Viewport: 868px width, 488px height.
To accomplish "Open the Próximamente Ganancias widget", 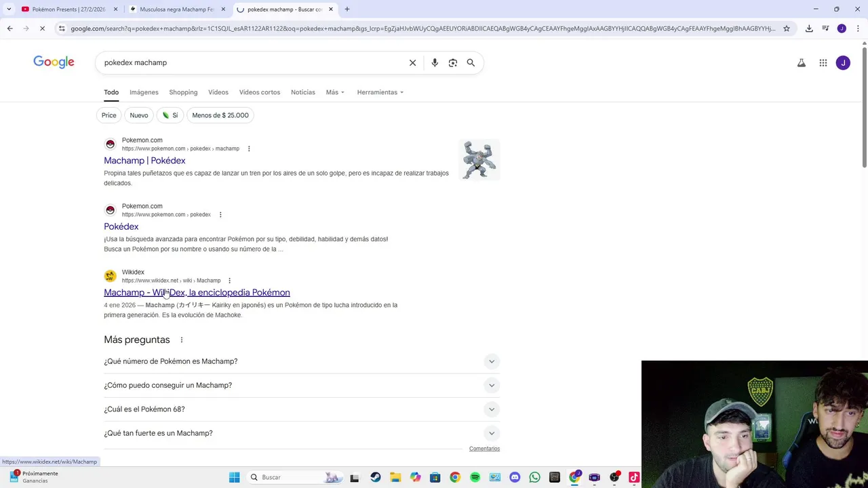I will (x=34, y=477).
